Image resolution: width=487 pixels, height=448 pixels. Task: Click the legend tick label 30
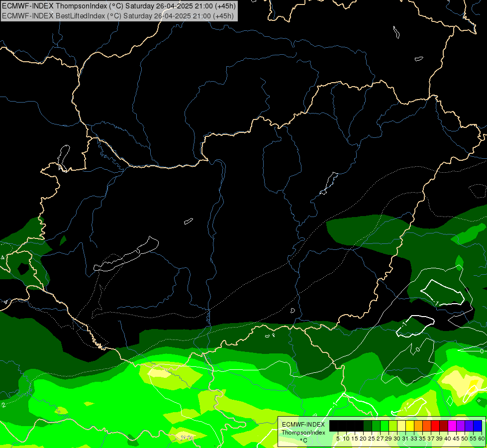pyautogui.click(x=397, y=439)
